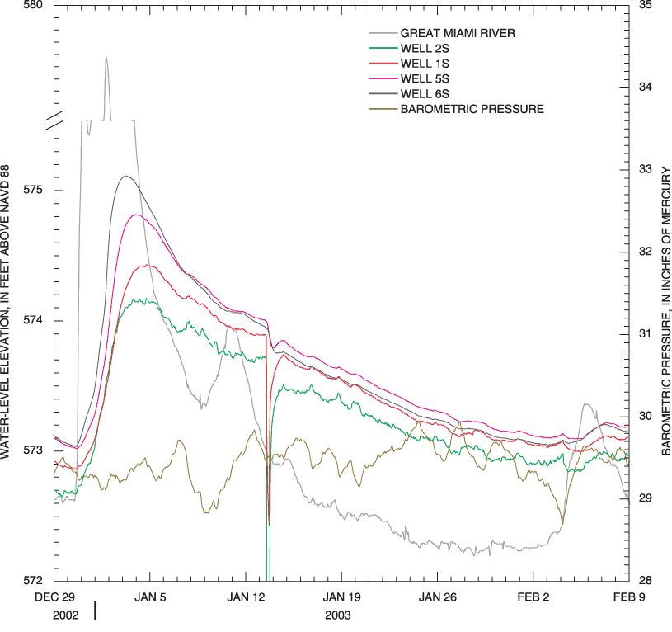Screen dimensions: 672x632
Task: Select the GREAT MIAMI RIVER legend label
Action: [463, 34]
